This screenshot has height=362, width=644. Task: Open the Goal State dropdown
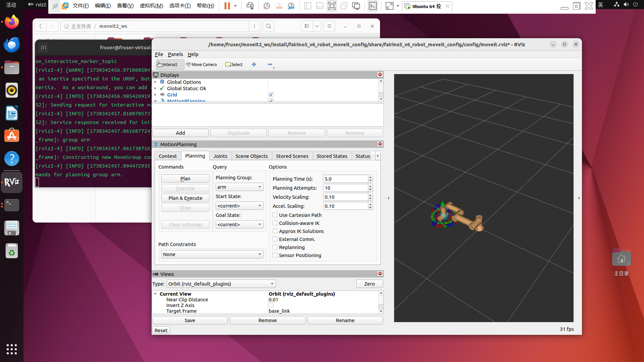tap(239, 225)
